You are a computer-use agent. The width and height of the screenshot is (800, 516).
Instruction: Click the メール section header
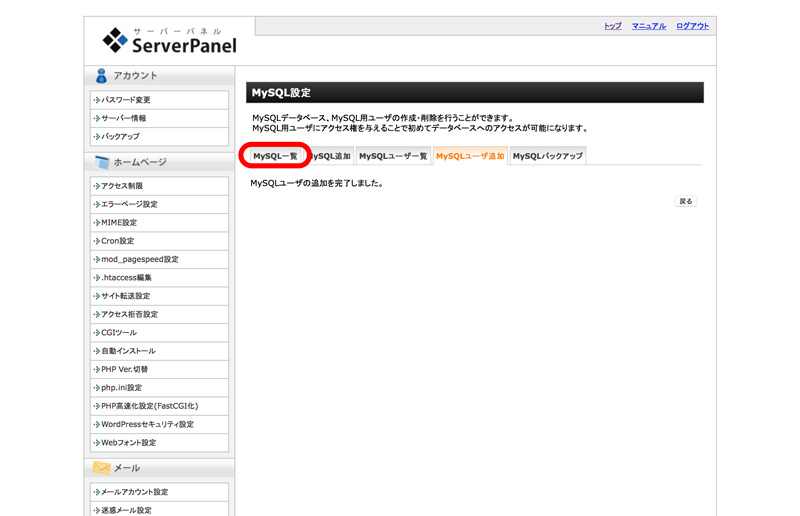(159, 468)
